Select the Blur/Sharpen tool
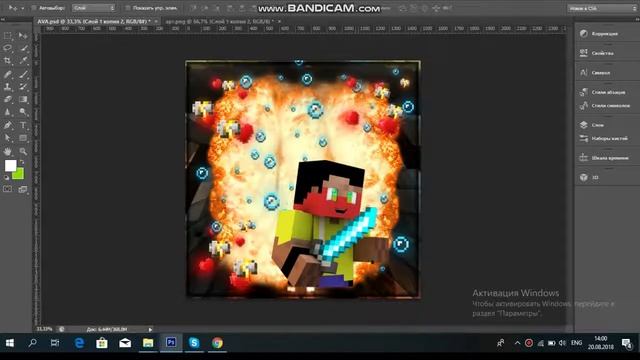640x360 pixels. tap(8, 112)
